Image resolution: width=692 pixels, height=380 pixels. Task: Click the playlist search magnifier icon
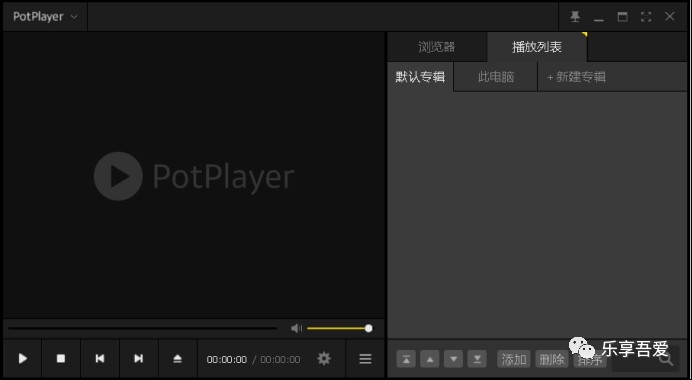tap(666, 359)
